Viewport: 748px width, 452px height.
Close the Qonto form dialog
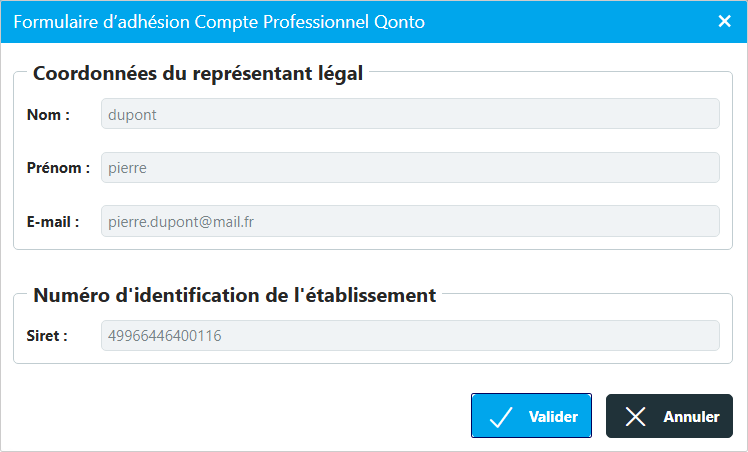click(x=724, y=21)
